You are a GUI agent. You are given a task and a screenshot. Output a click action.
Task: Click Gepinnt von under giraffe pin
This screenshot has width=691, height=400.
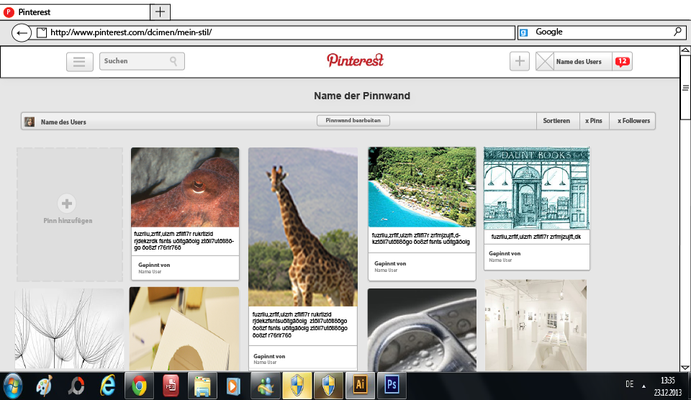tap(269, 356)
